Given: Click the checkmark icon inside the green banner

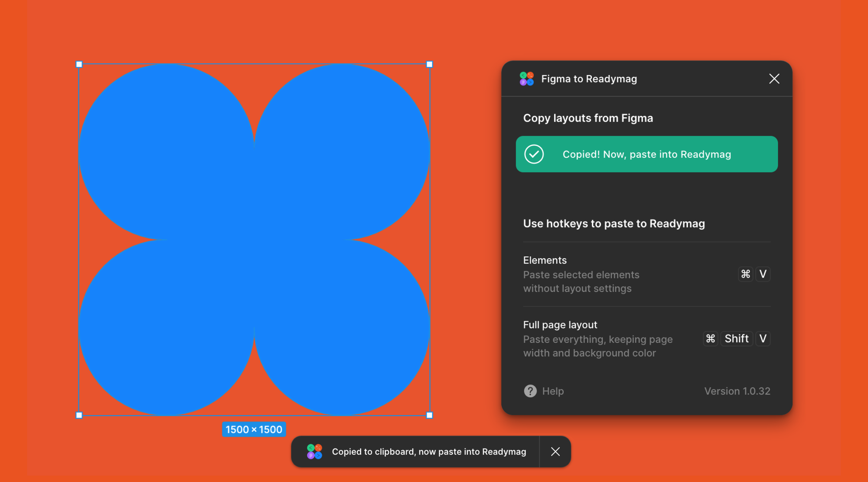Looking at the screenshot, I should [x=534, y=154].
